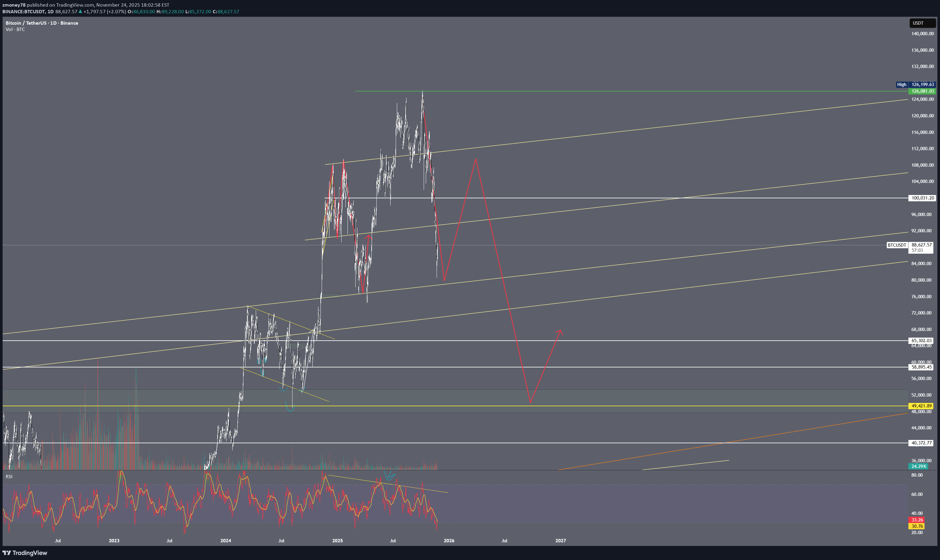Image resolution: width=940 pixels, height=560 pixels.
Task: Click the white 100,031.20 horizontal level tag
Action: [922, 198]
